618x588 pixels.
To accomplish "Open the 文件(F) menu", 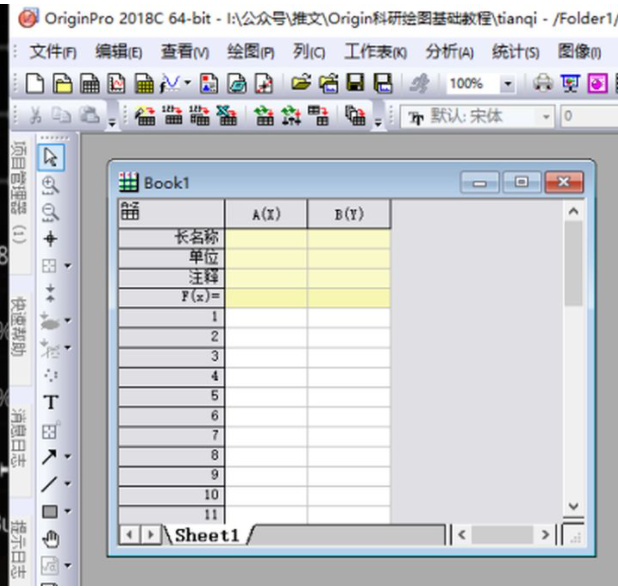I will (x=53, y=52).
